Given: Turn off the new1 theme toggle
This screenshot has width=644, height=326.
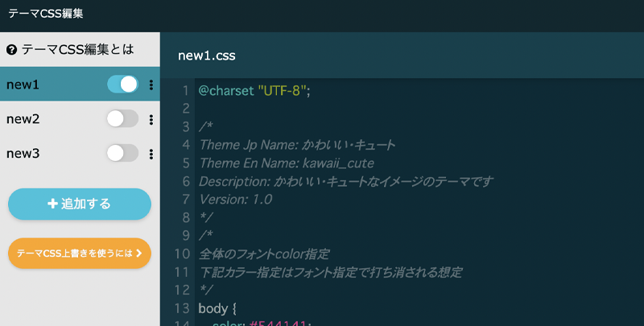Looking at the screenshot, I should point(122,84).
